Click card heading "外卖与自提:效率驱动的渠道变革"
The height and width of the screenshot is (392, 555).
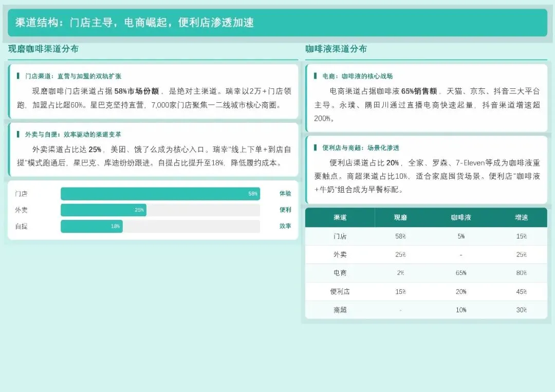(73, 135)
